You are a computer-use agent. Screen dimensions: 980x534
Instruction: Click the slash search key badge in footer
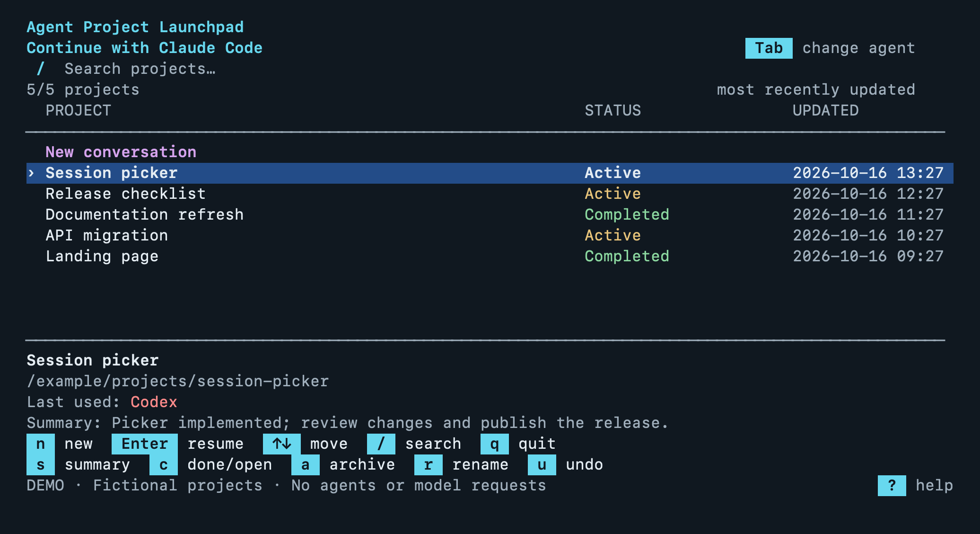[x=381, y=444]
